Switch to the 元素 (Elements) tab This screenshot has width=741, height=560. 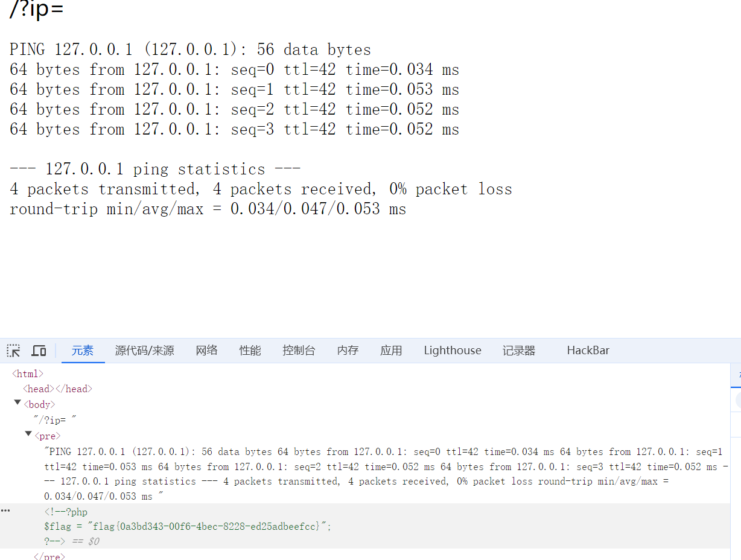click(83, 351)
